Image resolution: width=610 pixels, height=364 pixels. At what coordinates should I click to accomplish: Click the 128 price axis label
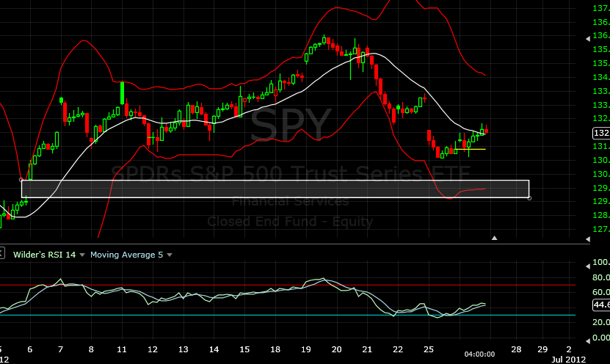(x=601, y=215)
